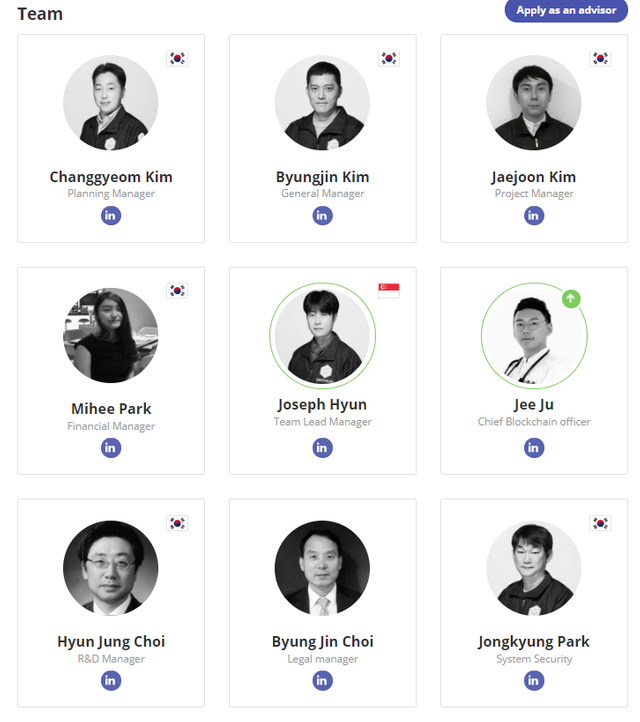The image size is (640, 722).
Task: Open Jee Ju's LinkedIn icon
Action: tap(534, 447)
